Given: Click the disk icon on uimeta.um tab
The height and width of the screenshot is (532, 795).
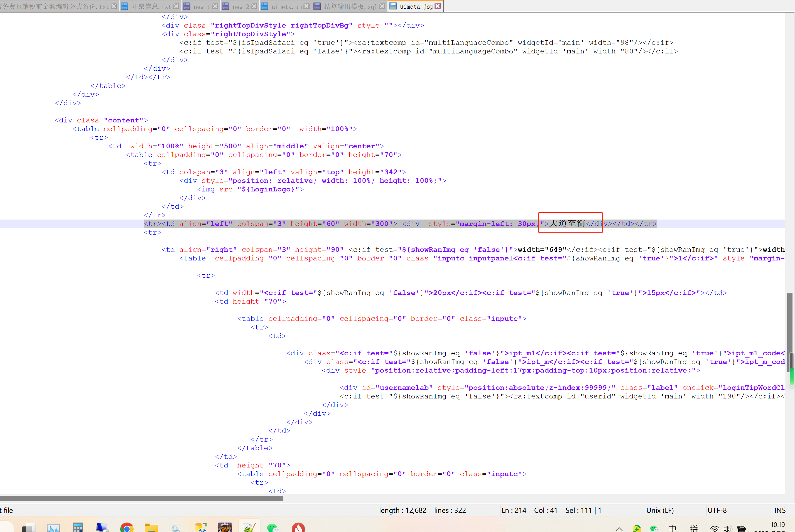Looking at the screenshot, I should point(265,6).
